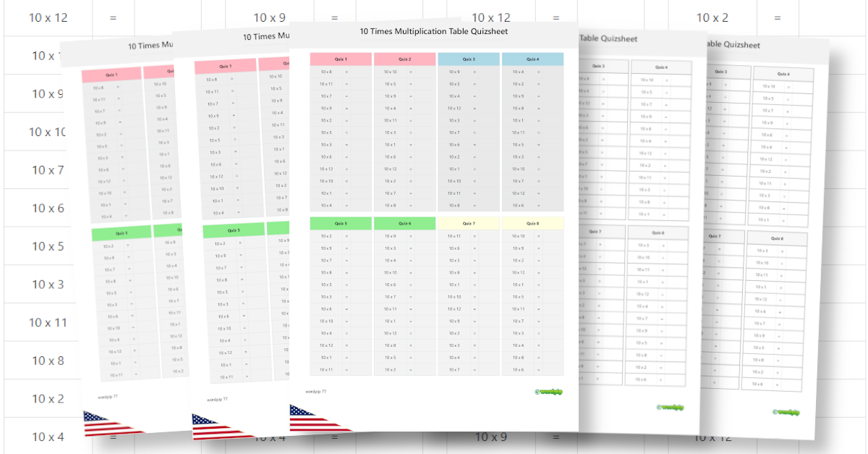Select the blue Quiz 4 header on center sheet

point(532,59)
